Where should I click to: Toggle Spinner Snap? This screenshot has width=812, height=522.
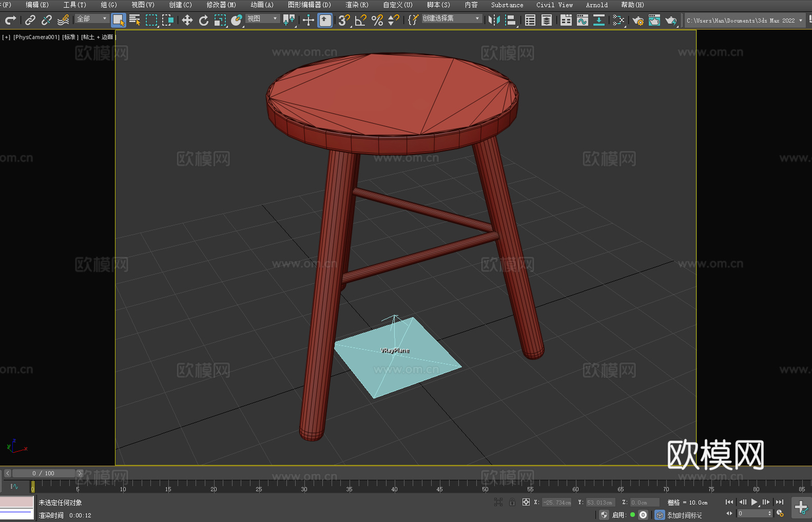pos(394,20)
